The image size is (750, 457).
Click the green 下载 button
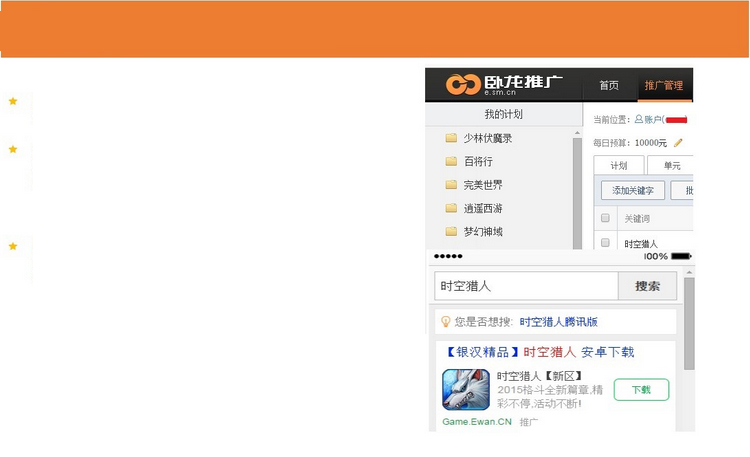pos(641,390)
